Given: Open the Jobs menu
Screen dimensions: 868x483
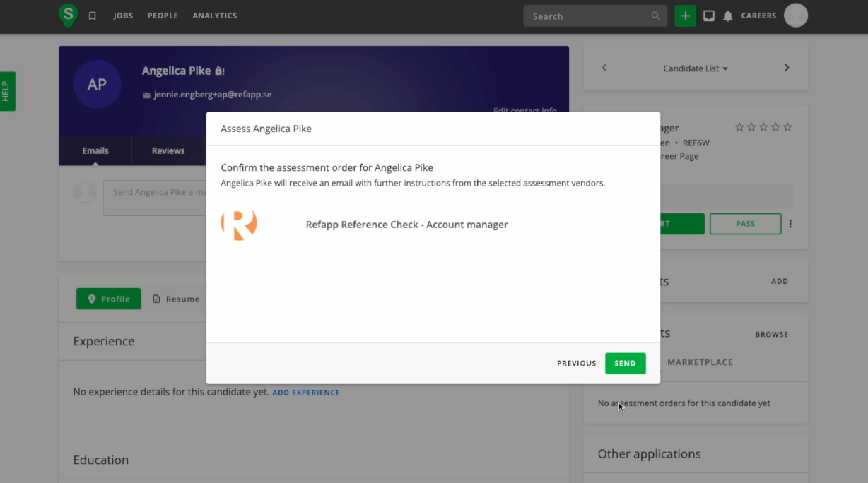Looking at the screenshot, I should [x=123, y=16].
